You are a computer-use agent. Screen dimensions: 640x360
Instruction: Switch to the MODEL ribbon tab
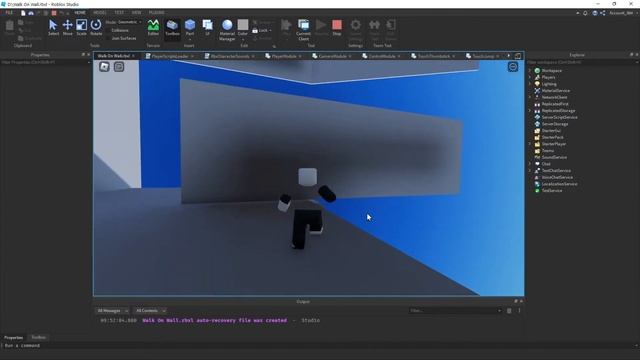(100, 13)
